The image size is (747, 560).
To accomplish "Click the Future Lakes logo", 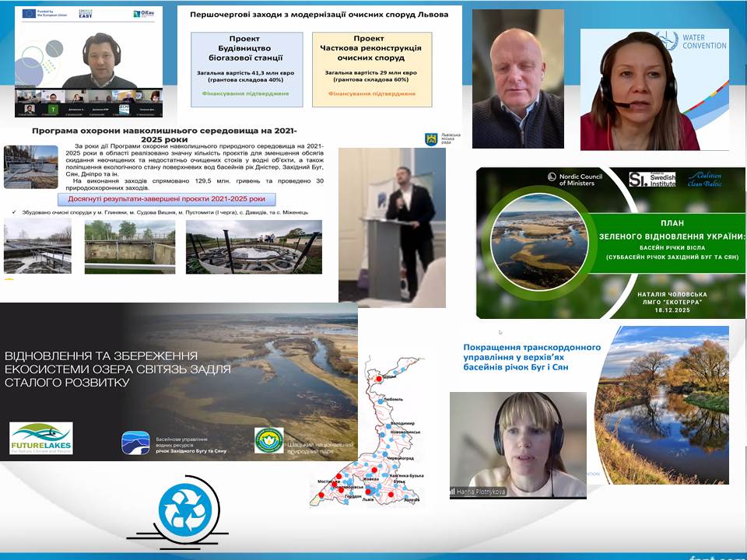I will tap(41, 439).
